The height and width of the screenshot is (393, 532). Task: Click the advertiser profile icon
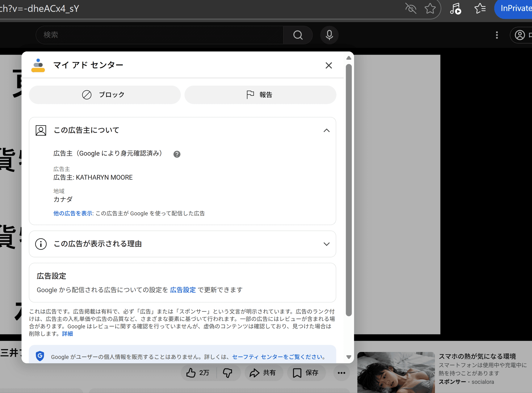[x=41, y=130]
